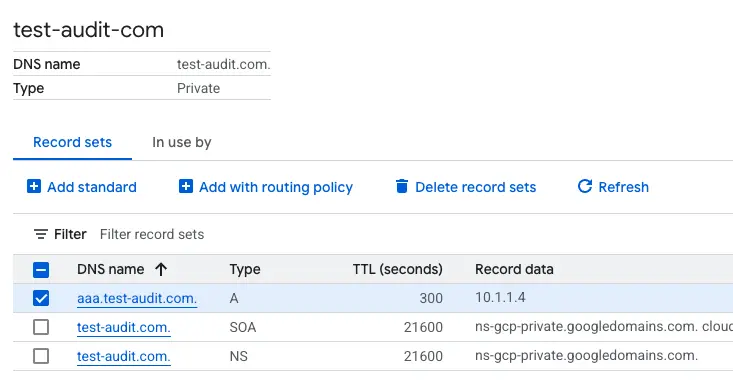Click the zone type value Private
733x389 pixels.
coord(198,88)
